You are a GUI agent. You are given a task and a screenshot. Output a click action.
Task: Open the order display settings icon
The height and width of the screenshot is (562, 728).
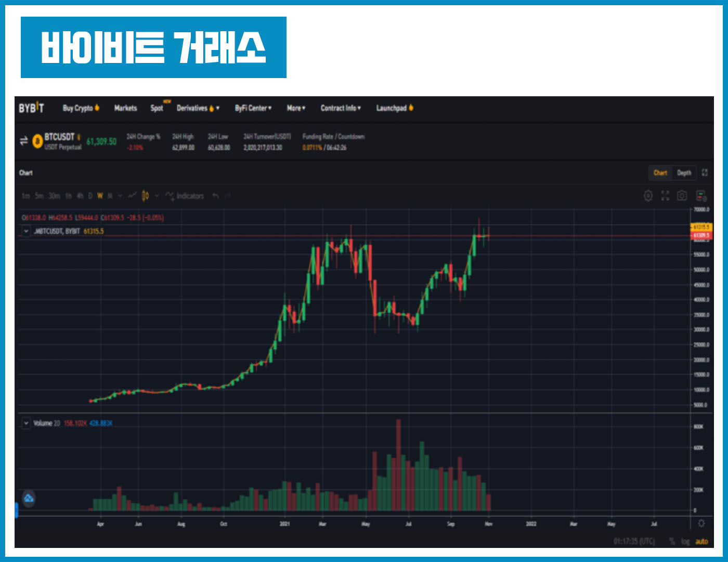point(701,196)
